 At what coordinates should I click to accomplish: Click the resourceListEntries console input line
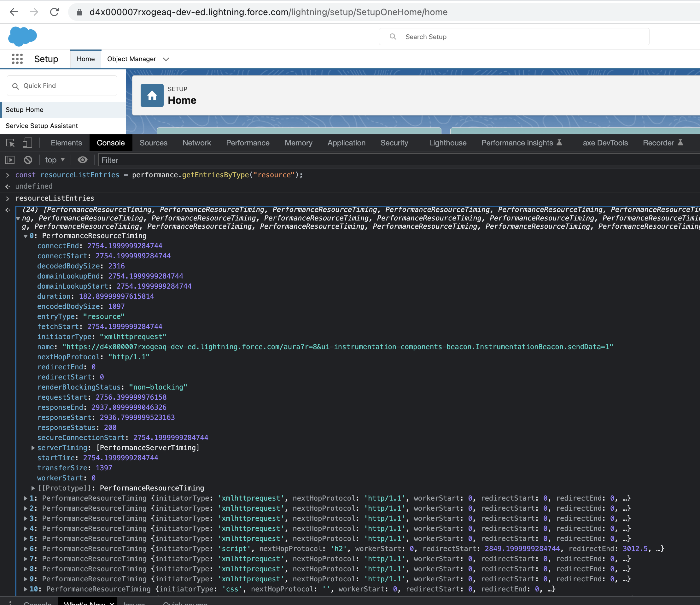point(55,198)
